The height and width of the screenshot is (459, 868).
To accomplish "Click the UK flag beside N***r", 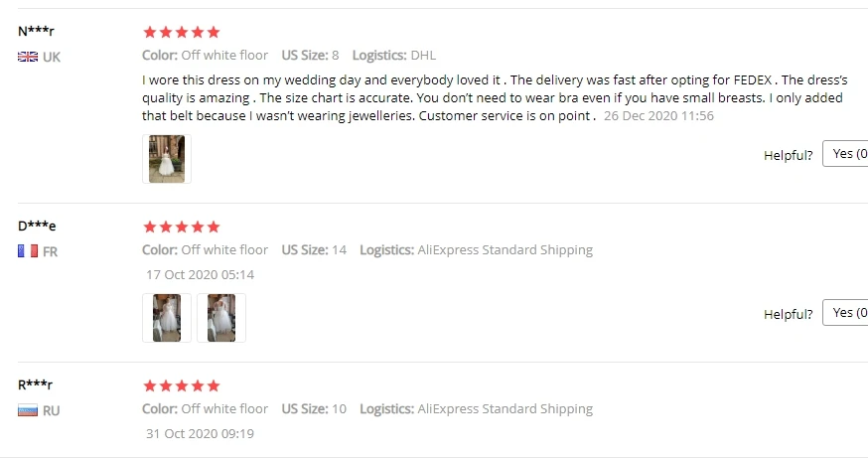I will coord(27,58).
